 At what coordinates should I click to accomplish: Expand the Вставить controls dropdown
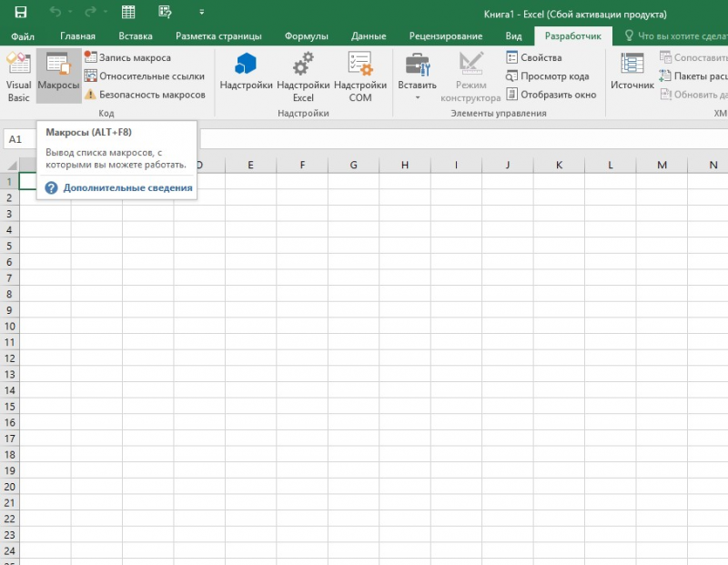pyautogui.click(x=417, y=96)
